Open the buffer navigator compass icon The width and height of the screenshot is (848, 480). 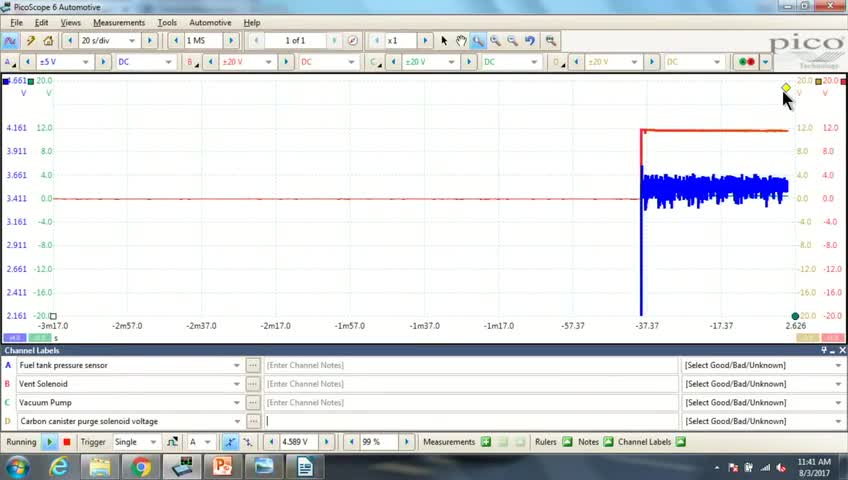(353, 41)
